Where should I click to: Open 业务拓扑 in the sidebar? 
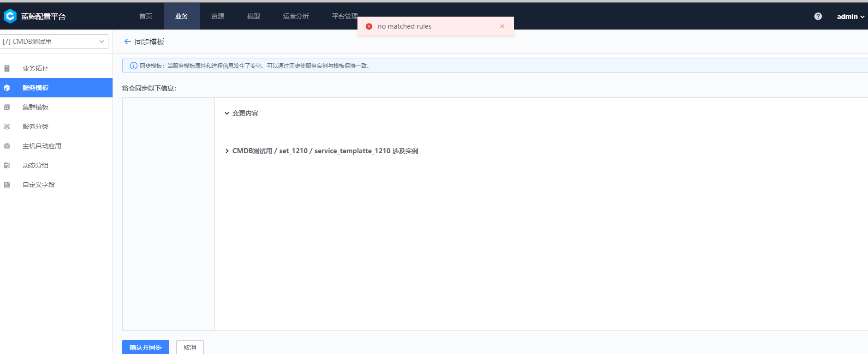coord(56,68)
